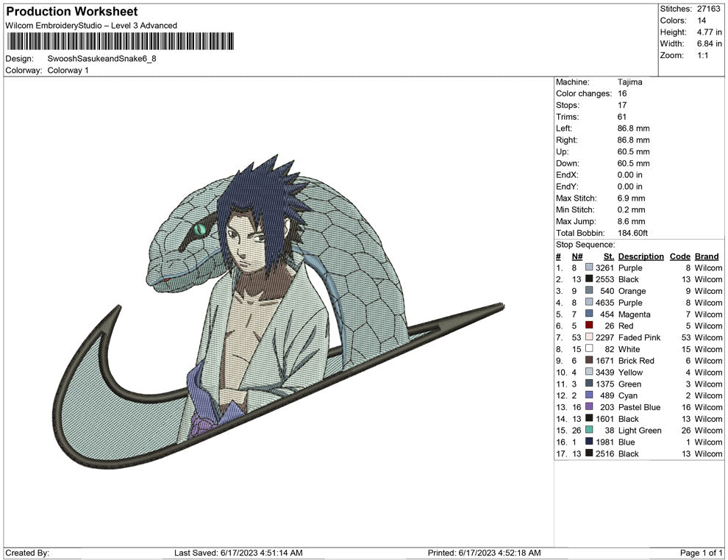Click the Height value '4.77 in'
The width and height of the screenshot is (728, 560).
[x=710, y=32]
